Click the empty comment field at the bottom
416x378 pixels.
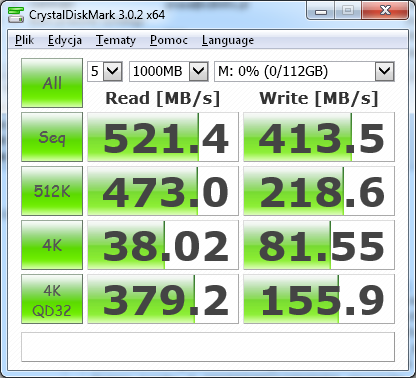pyautogui.click(x=208, y=347)
